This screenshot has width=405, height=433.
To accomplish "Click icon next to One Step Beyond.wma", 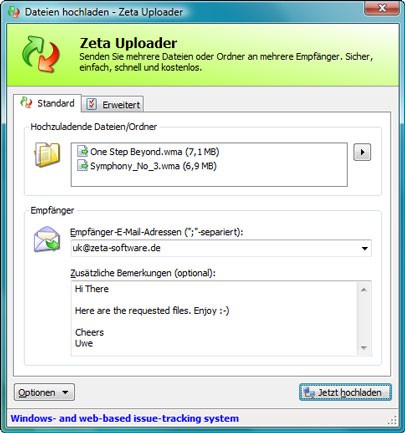I will click(82, 152).
